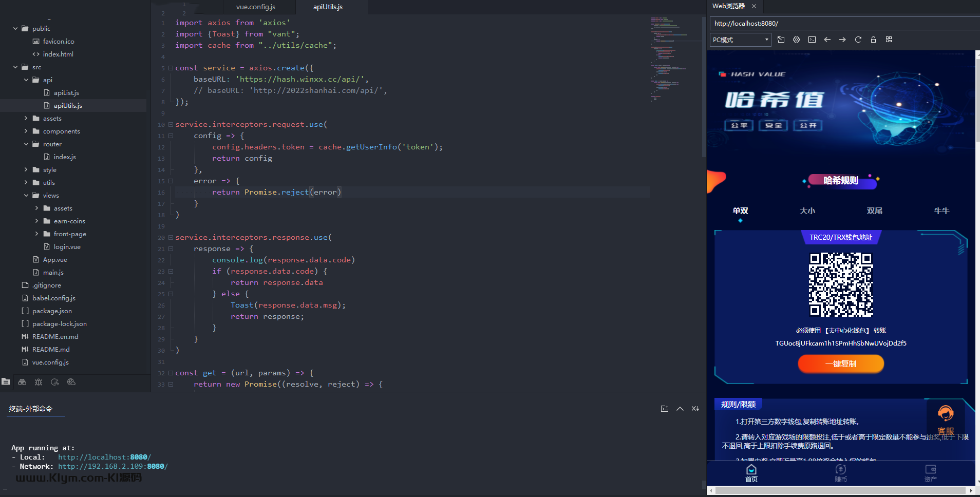This screenshot has height=497, width=980.
Task: Open App.vue in the file tree
Action: (55, 260)
